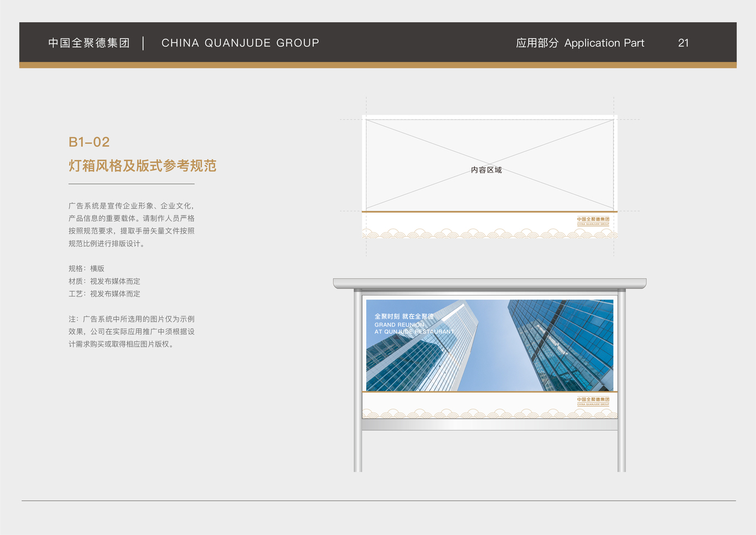The width and height of the screenshot is (756, 535).
Task: Click page number 21
Action: 683,43
